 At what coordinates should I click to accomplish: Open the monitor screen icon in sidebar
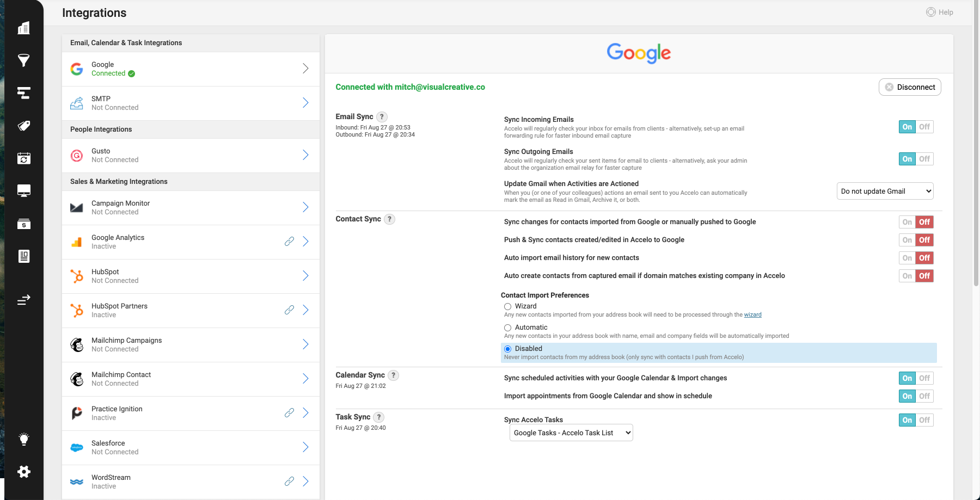coord(23,191)
